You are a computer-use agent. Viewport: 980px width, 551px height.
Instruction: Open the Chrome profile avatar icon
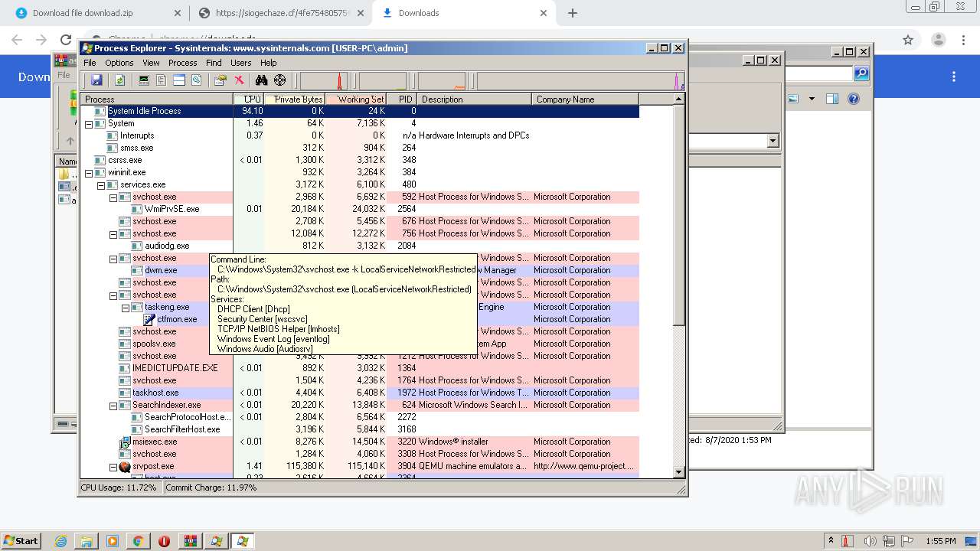(x=938, y=40)
